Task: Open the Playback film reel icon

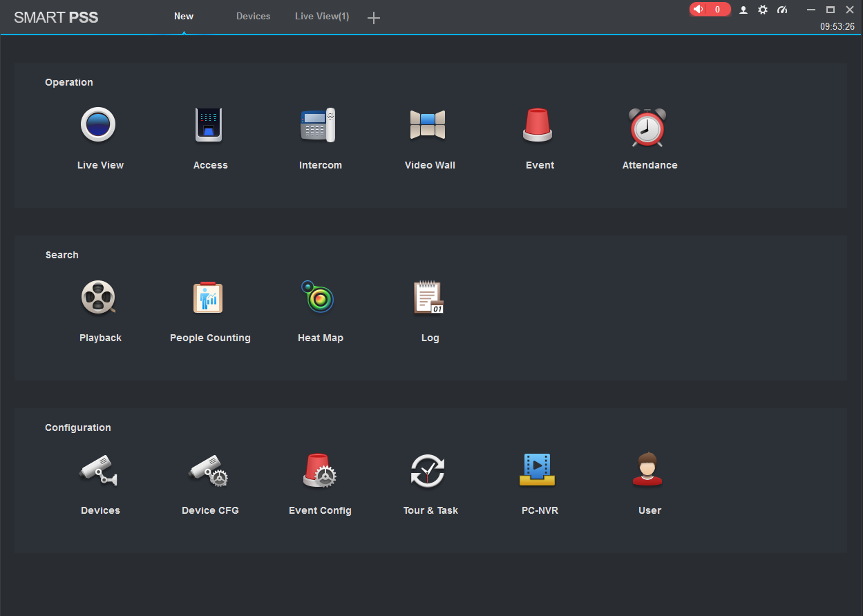Action: tap(98, 298)
